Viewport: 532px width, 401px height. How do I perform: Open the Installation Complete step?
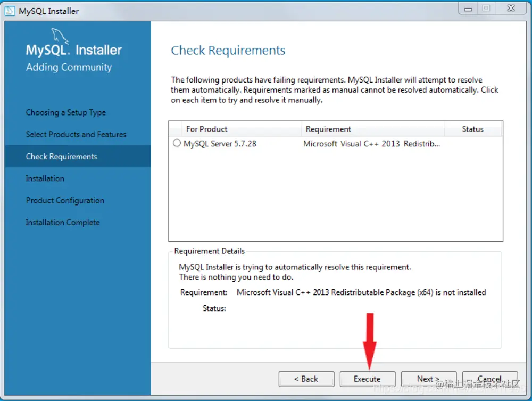click(63, 223)
